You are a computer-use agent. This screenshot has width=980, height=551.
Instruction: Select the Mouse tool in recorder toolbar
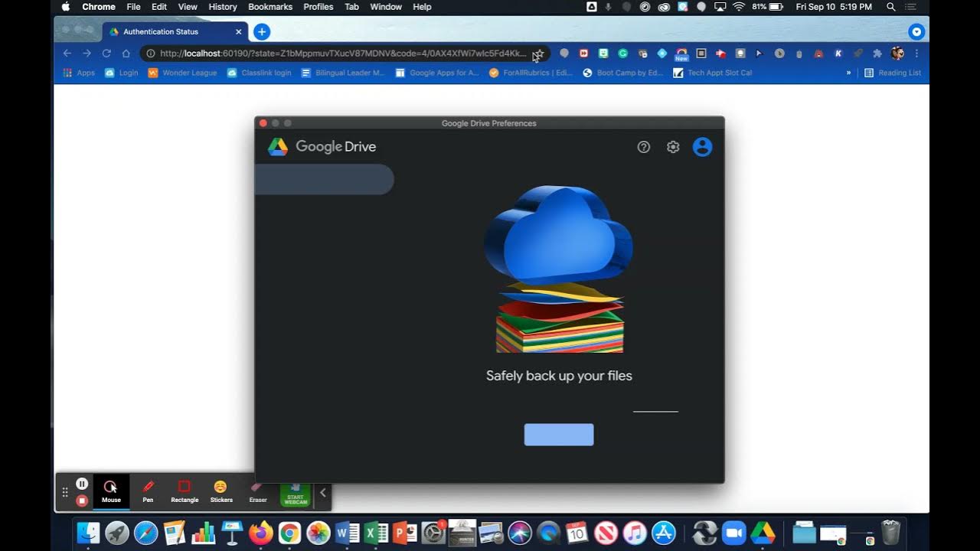click(111, 491)
